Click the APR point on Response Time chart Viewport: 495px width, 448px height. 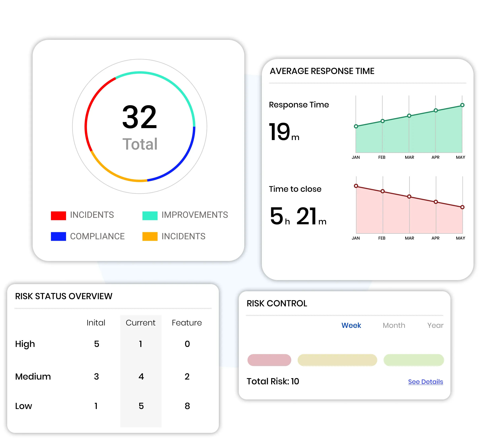tap(436, 110)
